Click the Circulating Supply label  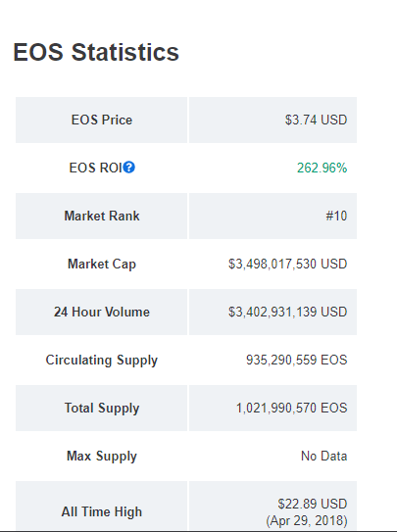click(102, 361)
